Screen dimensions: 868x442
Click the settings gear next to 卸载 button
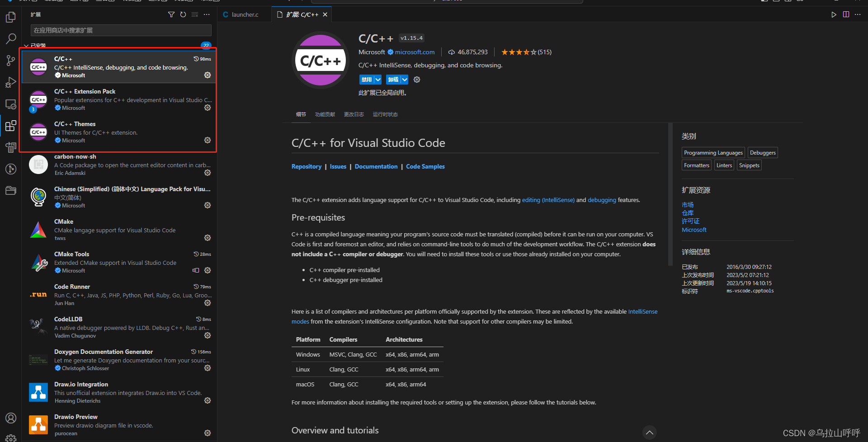pos(417,80)
